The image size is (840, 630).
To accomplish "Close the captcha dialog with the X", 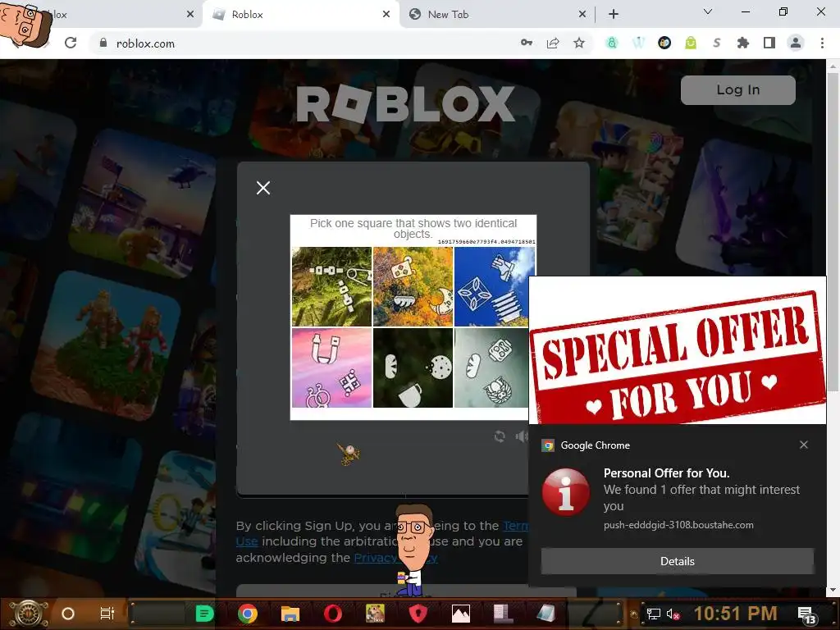I will [263, 188].
